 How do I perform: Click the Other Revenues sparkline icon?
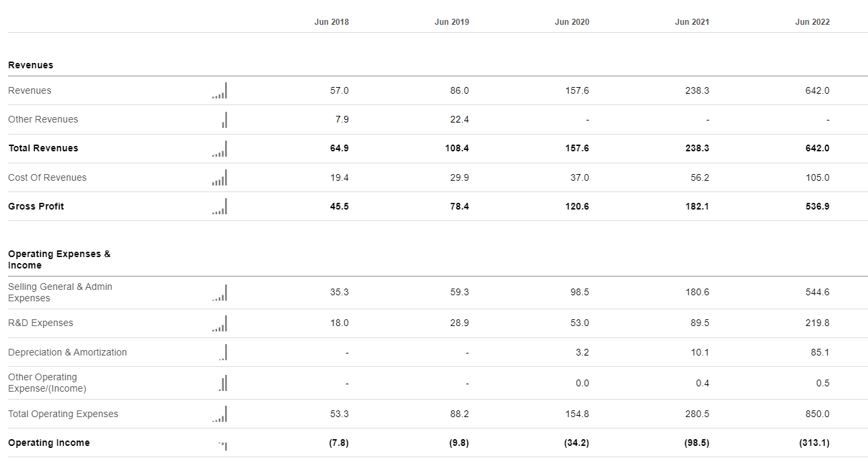tap(224, 120)
